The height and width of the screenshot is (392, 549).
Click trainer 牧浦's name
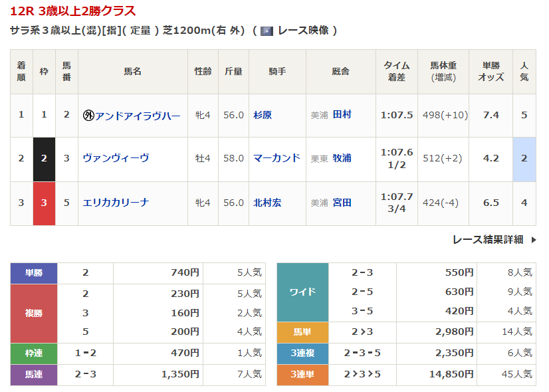pyautogui.click(x=342, y=158)
